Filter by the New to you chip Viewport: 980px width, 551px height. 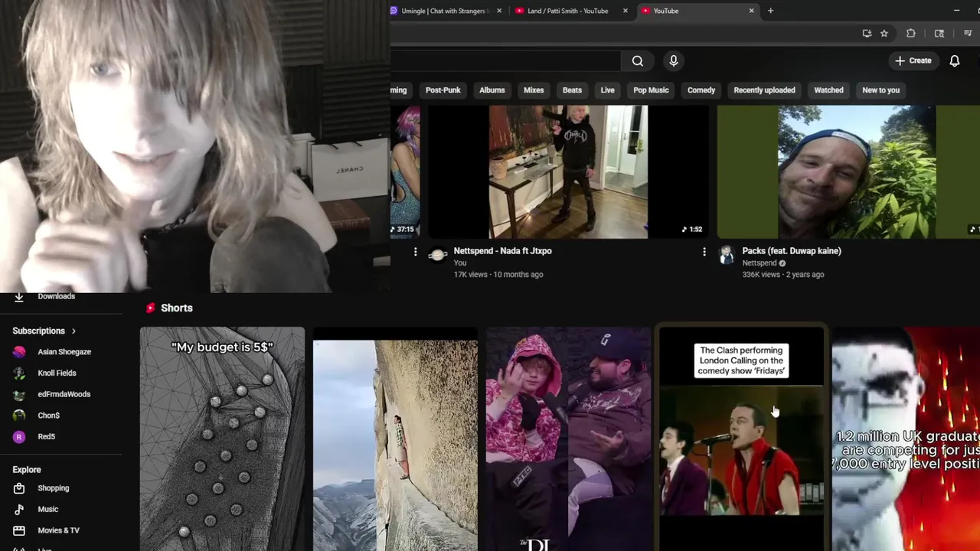click(880, 90)
